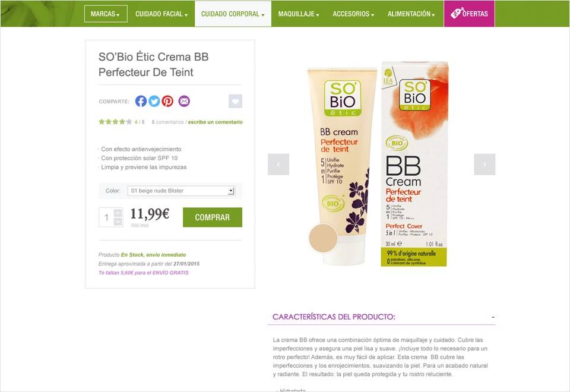Screen dimensions: 570x392
Task: Go to Ofertas tab
Action: tap(469, 14)
